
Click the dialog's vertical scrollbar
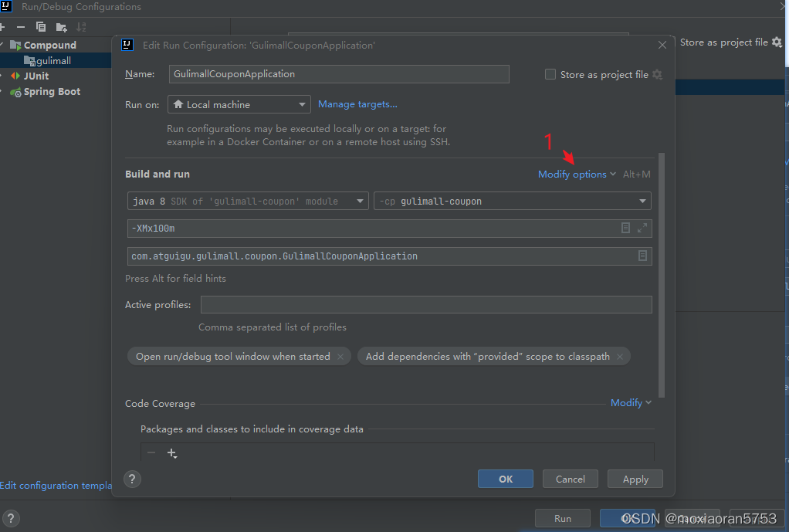[662, 275]
